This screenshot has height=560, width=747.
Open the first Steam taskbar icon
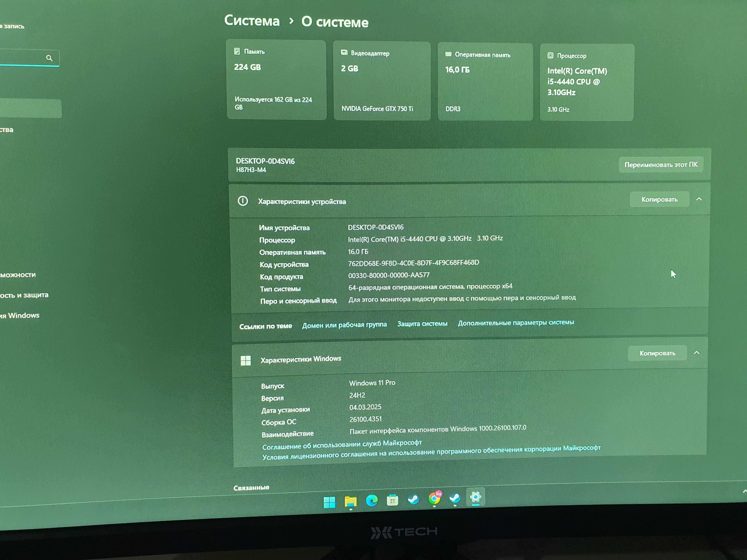click(413, 499)
